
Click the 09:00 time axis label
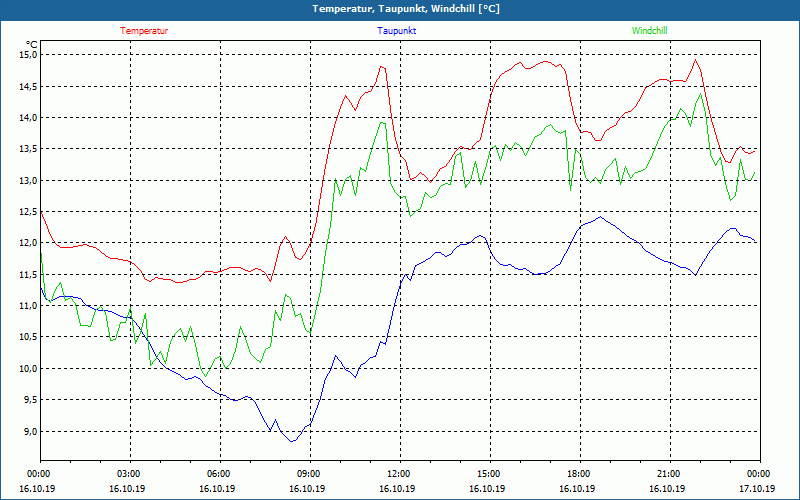(310, 474)
